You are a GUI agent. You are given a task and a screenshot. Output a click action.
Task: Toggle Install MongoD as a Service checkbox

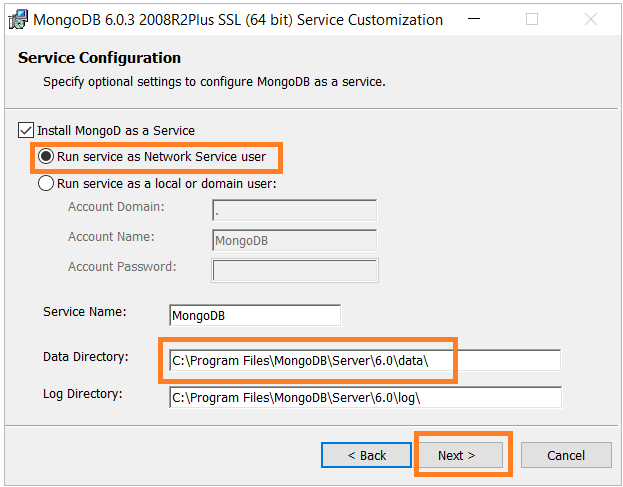point(26,130)
